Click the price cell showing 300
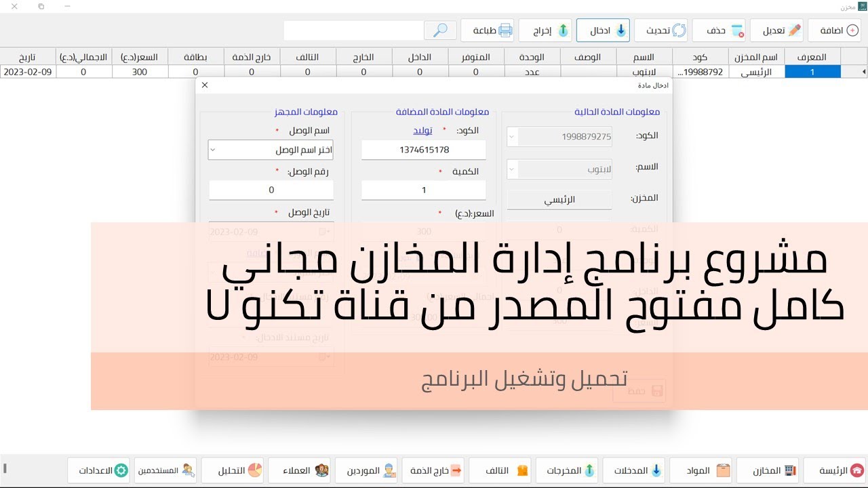This screenshot has width=868, height=488. pyautogui.click(x=140, y=72)
